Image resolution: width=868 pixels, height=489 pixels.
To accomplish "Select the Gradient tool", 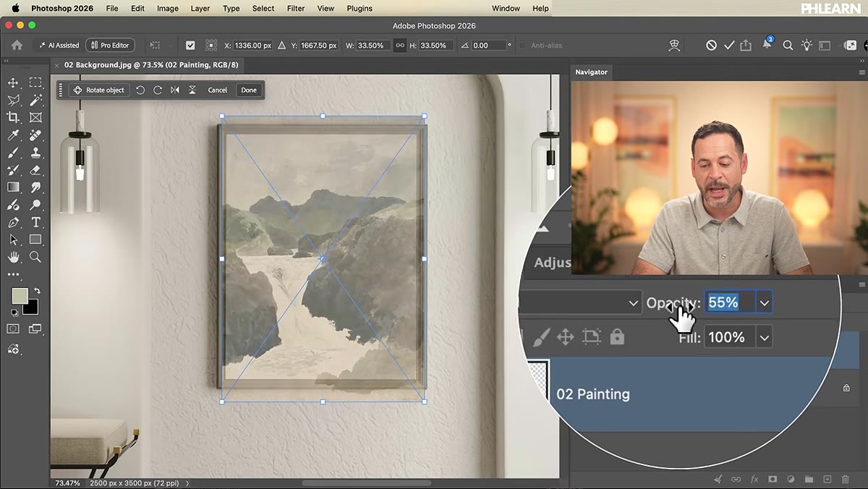I will click(x=13, y=187).
